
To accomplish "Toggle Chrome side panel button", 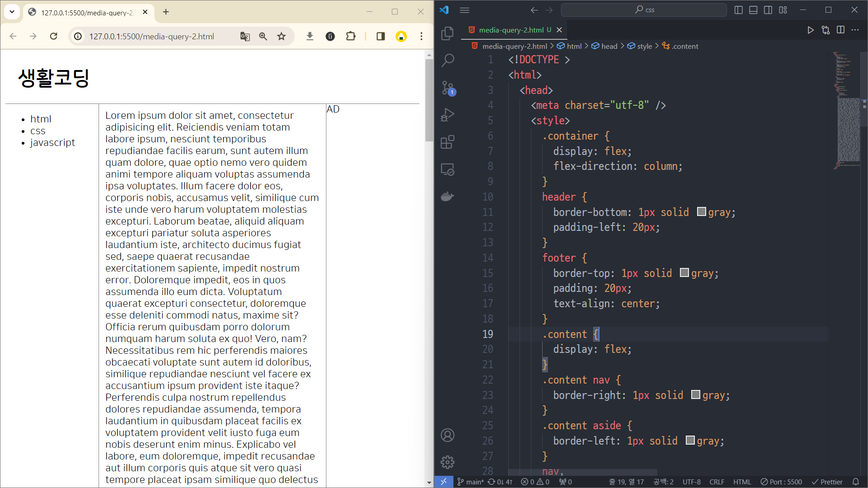I will point(381,36).
